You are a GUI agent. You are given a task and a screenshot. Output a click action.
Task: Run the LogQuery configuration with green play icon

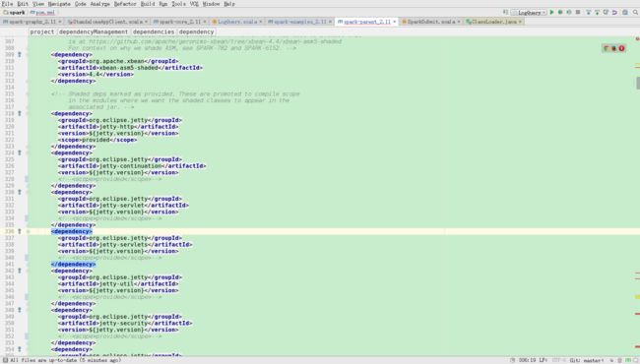coord(551,12)
